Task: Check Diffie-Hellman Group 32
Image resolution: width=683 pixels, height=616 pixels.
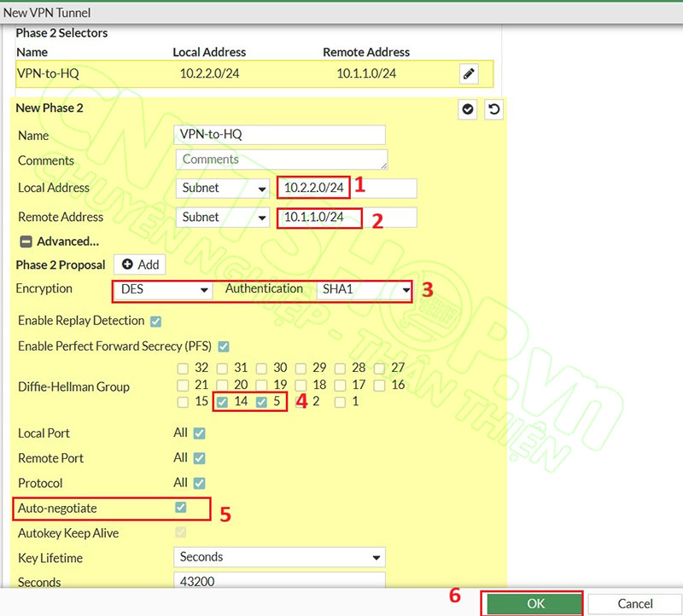Action: (x=182, y=368)
